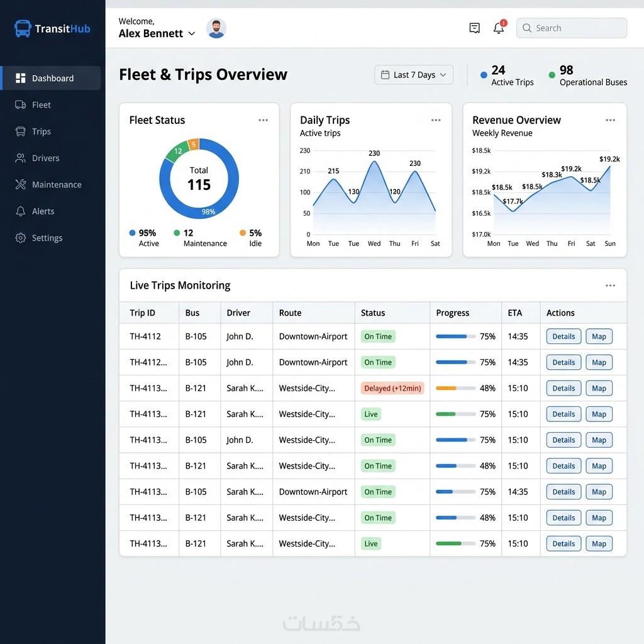Image resolution: width=644 pixels, height=644 pixels.
Task: Click the $17.7k point in Revenue chart
Action: tap(513, 211)
